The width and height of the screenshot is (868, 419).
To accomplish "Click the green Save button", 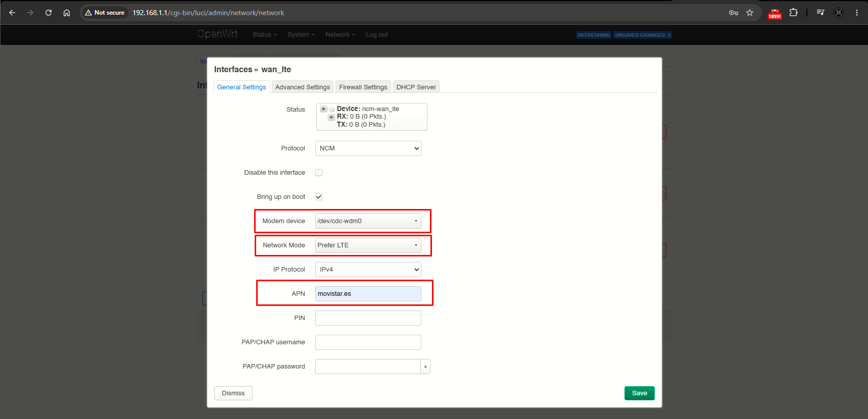I will coord(640,393).
